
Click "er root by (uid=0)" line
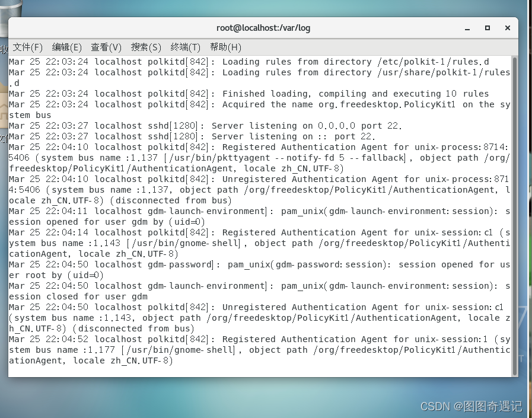click(56, 275)
